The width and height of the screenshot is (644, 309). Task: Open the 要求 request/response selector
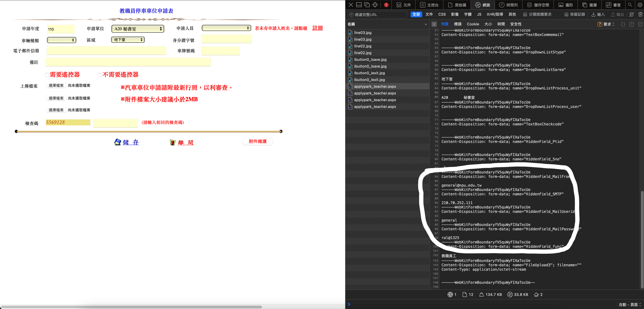coord(606,24)
